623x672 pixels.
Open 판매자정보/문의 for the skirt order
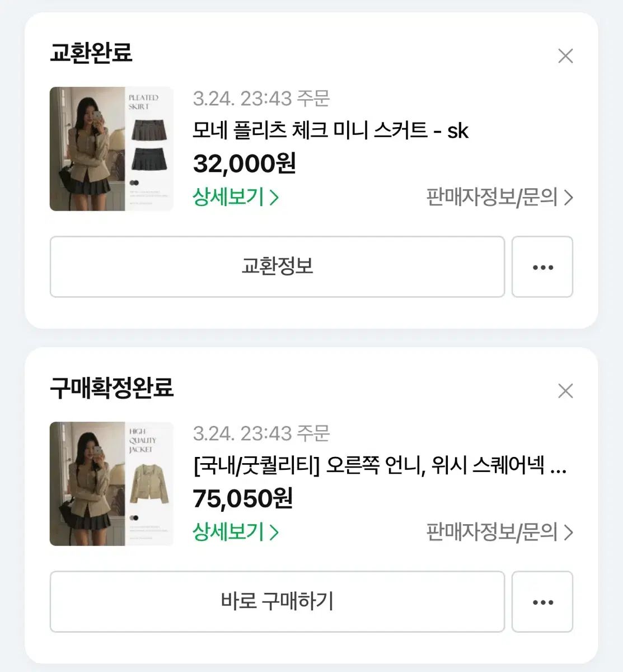pos(499,197)
